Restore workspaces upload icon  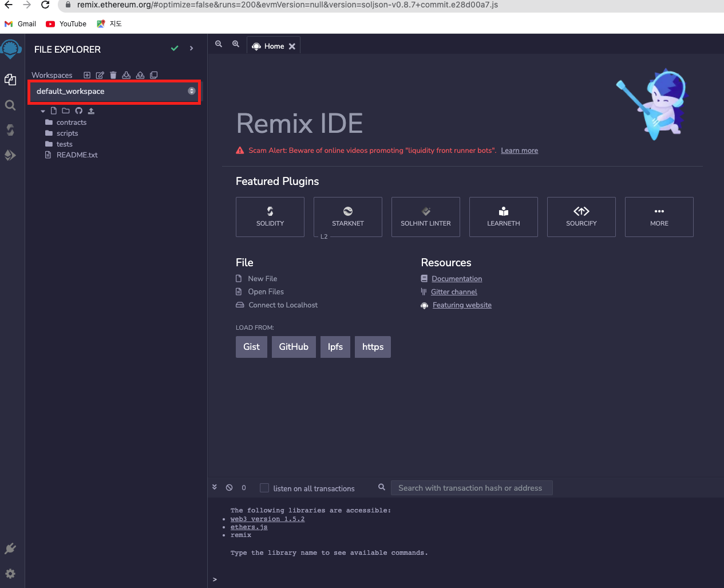pyautogui.click(x=140, y=75)
